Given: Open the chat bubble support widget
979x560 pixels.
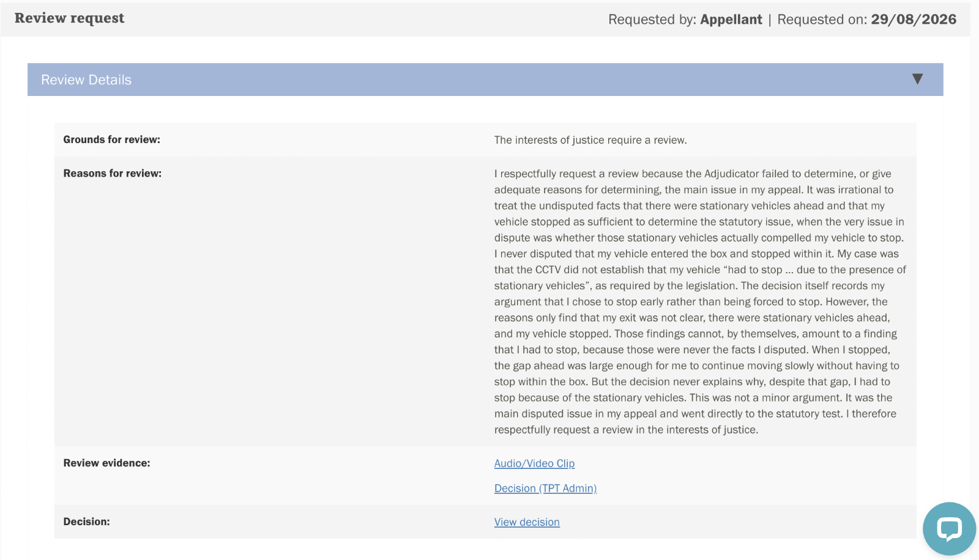Looking at the screenshot, I should click(x=949, y=529).
